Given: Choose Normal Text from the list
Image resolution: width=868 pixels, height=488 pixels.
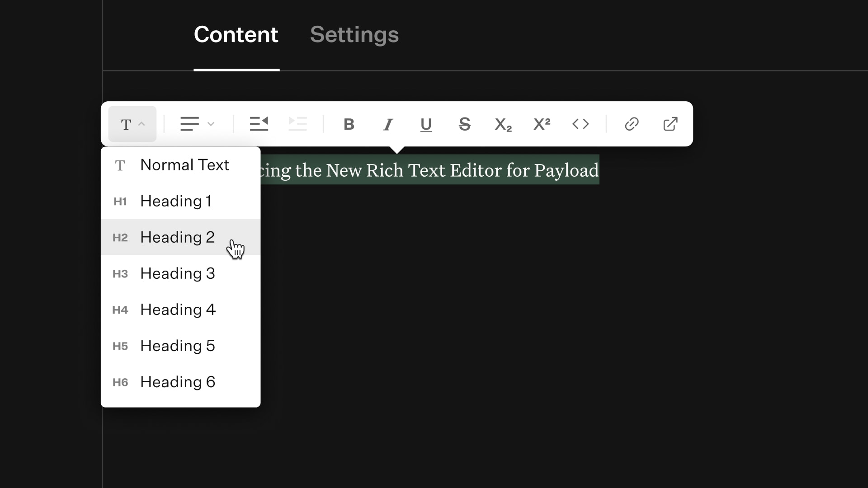Looking at the screenshot, I should [x=180, y=165].
